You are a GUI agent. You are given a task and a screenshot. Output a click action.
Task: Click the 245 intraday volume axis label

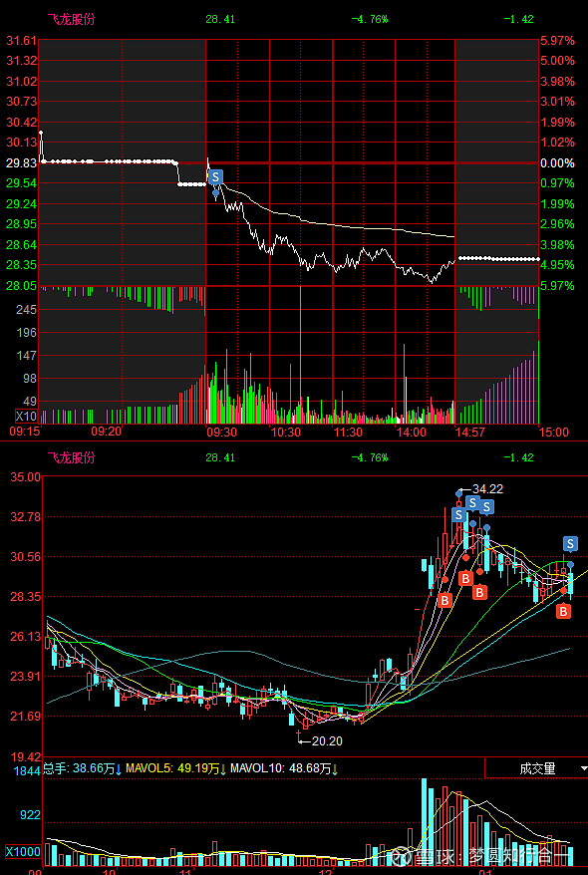(26, 309)
